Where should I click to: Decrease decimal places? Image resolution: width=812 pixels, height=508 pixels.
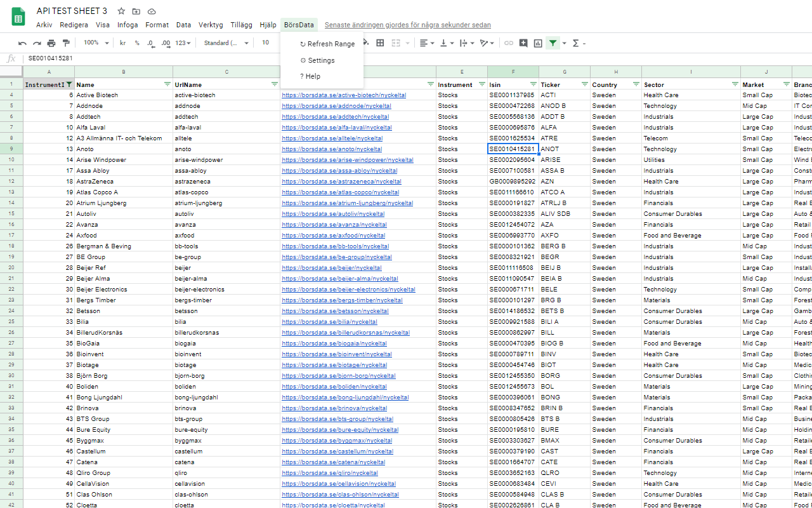[x=151, y=43]
